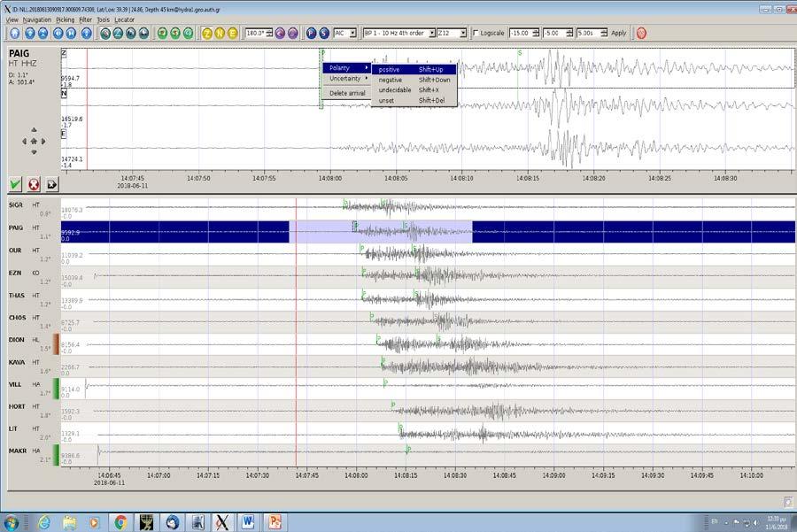Viewport: 797px width, 532px height.
Task: Click the yellow N component button
Action: coord(220,33)
